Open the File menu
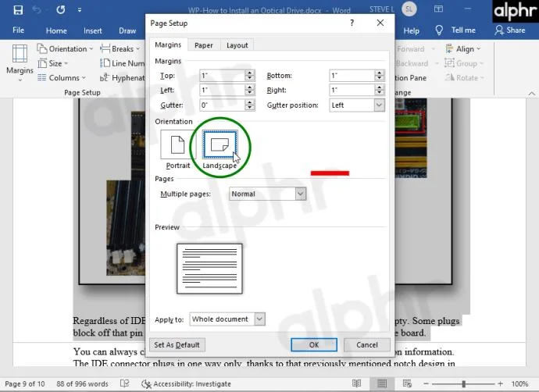Viewport: 539px width, 392px height. 18,30
